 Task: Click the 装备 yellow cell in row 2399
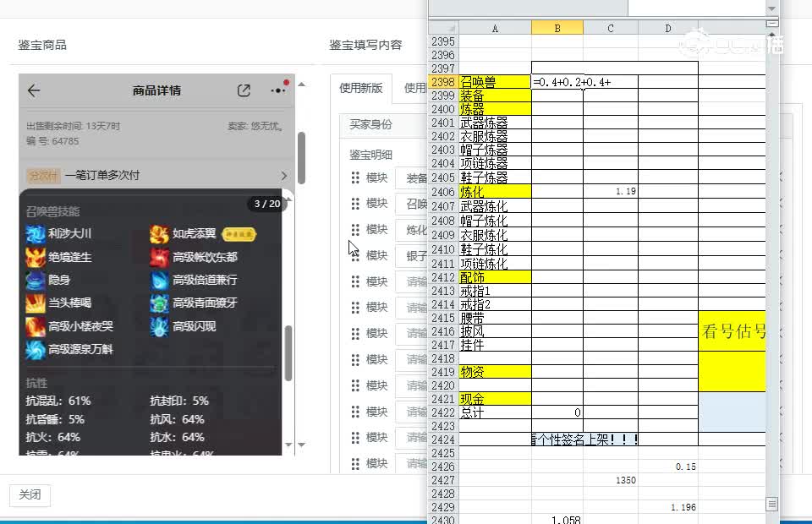(x=495, y=96)
